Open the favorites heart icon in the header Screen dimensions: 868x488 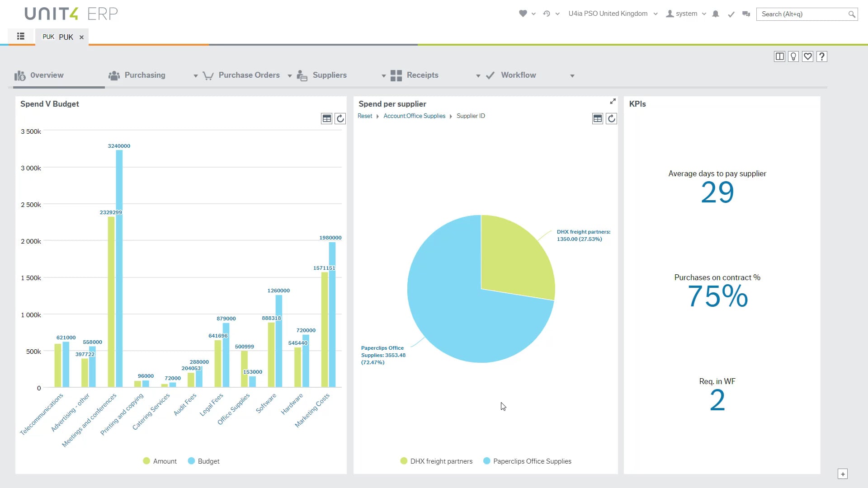point(524,13)
